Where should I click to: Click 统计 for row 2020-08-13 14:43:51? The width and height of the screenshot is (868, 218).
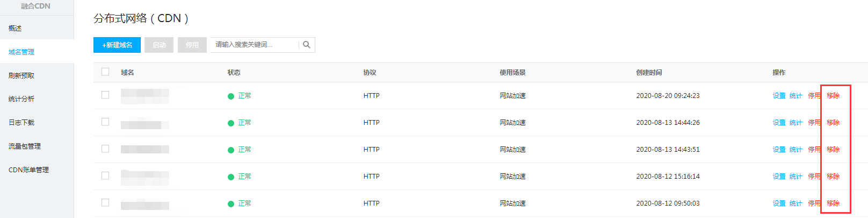[x=795, y=150]
